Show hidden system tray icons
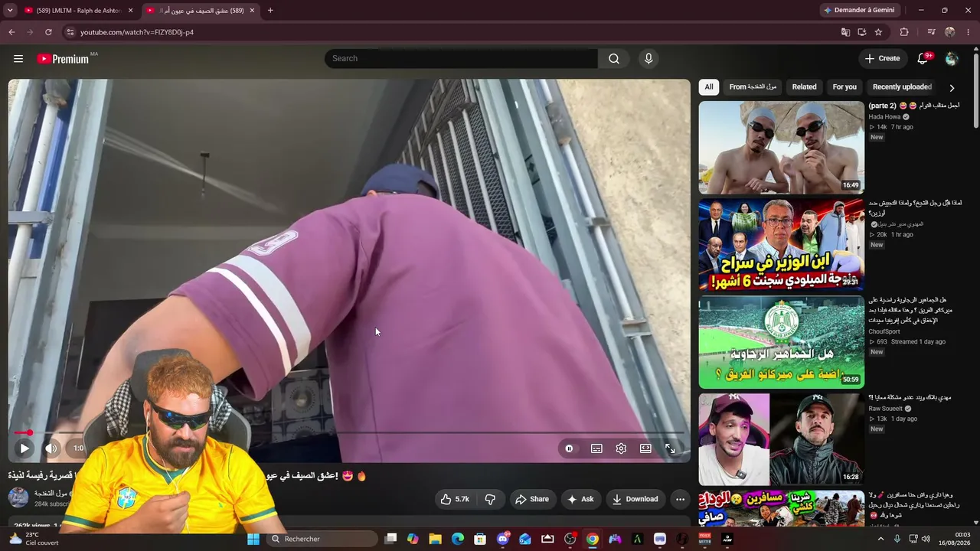The width and height of the screenshot is (980, 551). (880, 539)
